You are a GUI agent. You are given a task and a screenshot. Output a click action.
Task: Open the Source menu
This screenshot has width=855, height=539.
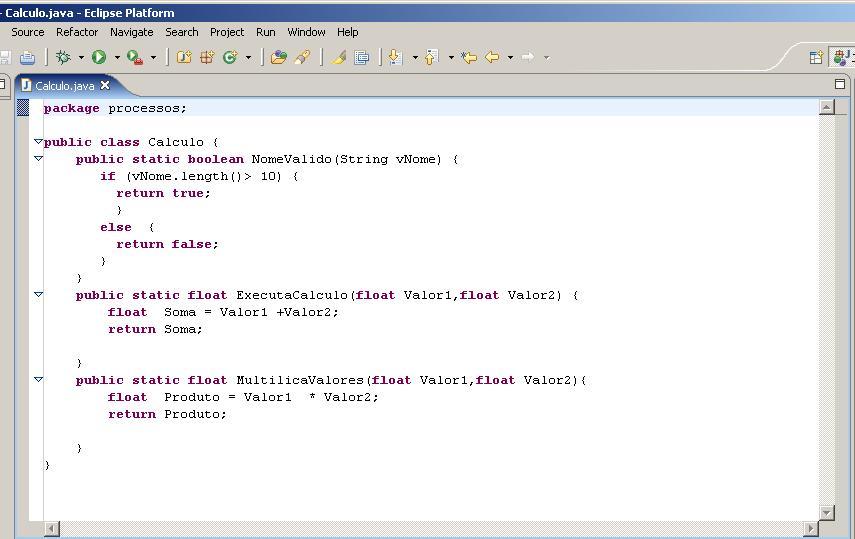(x=28, y=32)
